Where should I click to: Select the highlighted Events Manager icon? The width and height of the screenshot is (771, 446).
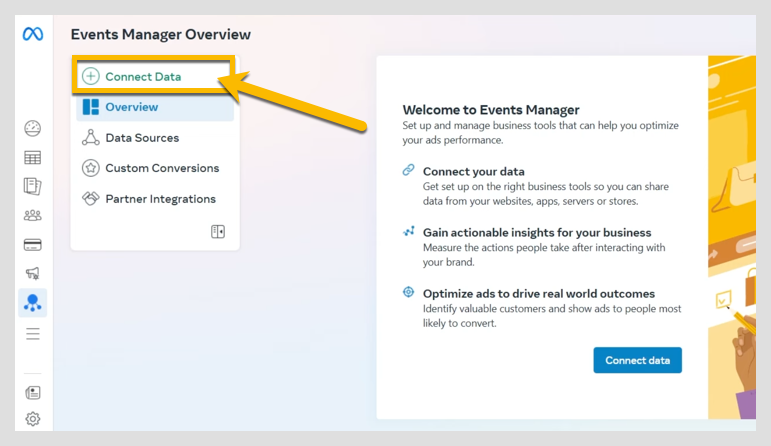33,302
